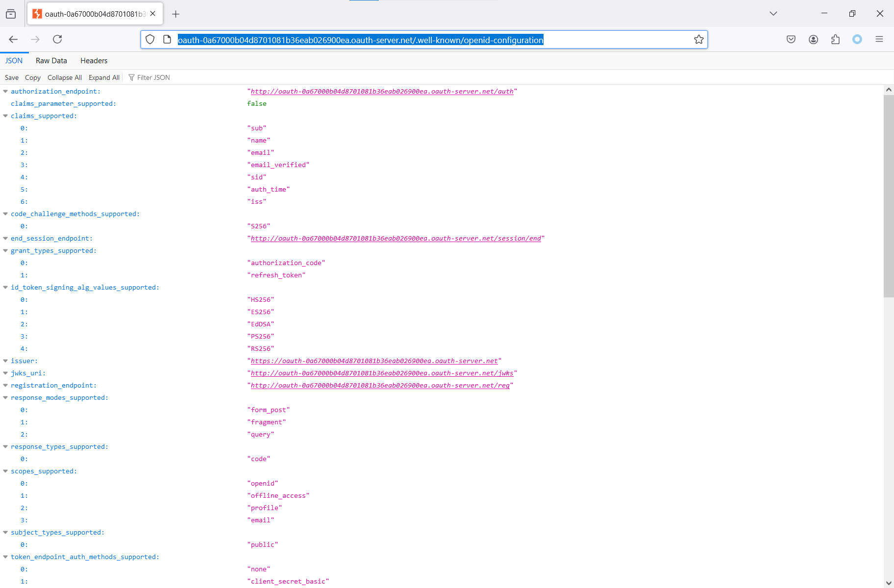Switch to the Raw Data tab
The width and height of the screenshot is (894, 588).
point(51,61)
